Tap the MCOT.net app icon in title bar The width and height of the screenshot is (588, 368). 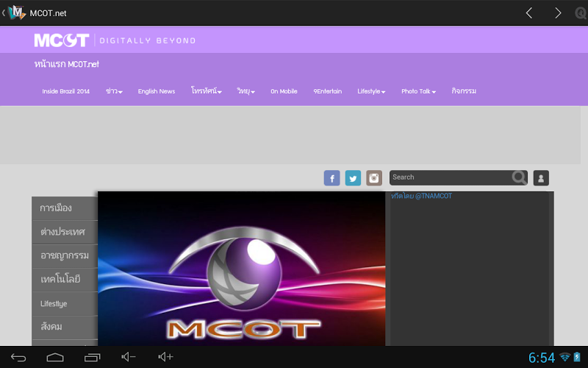click(x=16, y=13)
